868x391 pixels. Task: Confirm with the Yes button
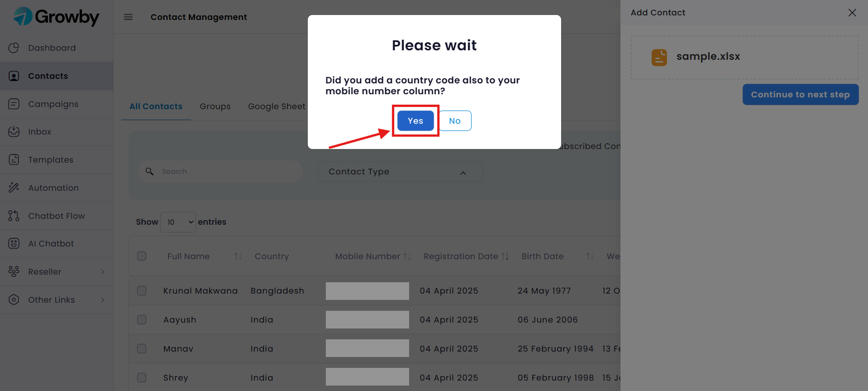click(415, 121)
